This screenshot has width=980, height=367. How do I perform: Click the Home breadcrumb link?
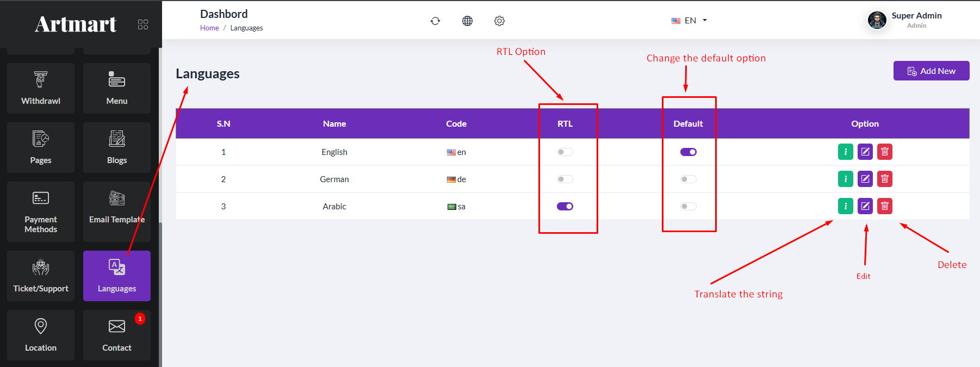tap(209, 28)
